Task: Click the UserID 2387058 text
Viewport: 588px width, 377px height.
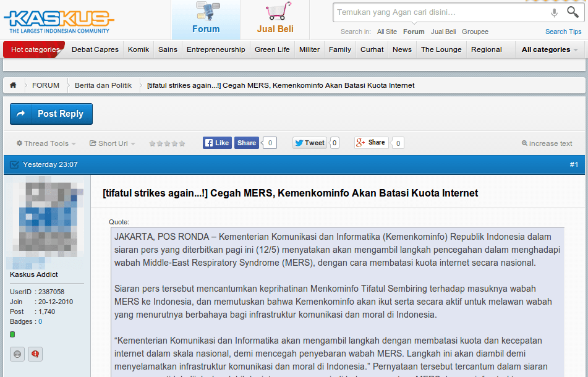Action: (37, 292)
